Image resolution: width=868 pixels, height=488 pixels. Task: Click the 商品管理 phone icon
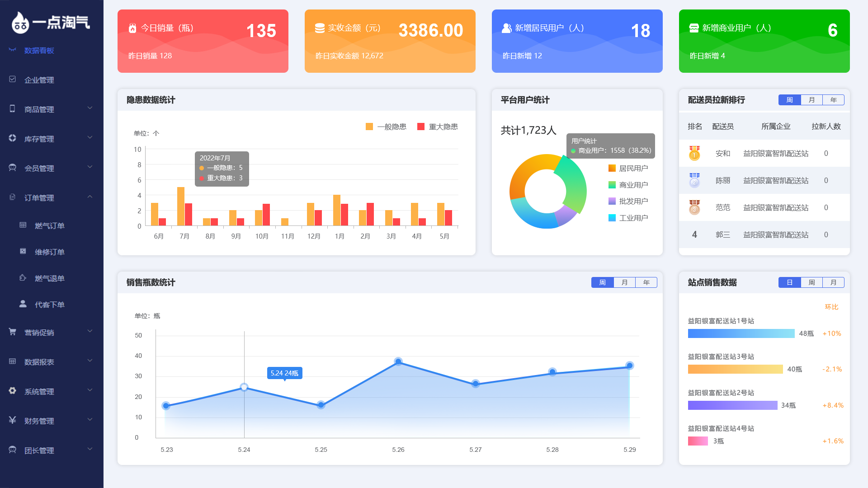pos(12,108)
